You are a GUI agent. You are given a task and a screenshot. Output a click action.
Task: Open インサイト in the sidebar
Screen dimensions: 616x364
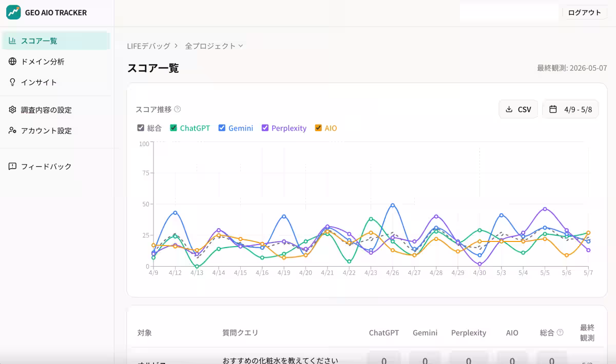55,82
